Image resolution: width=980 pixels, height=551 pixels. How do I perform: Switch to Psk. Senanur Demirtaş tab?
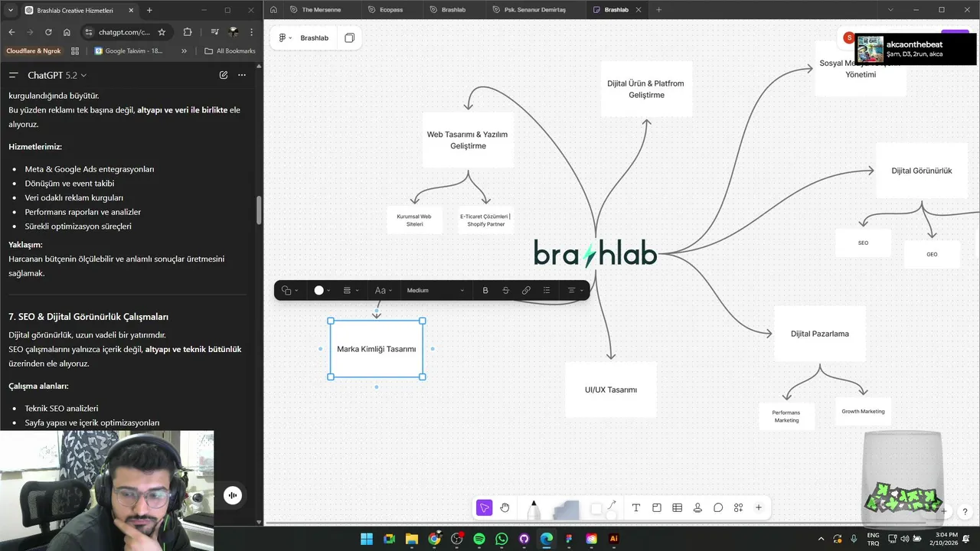(x=536, y=10)
